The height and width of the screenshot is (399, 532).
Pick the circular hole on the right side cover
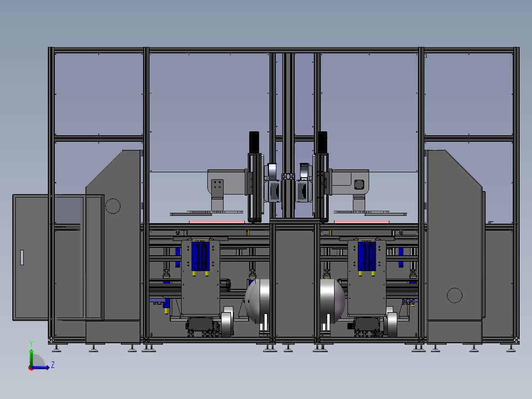[455, 295]
